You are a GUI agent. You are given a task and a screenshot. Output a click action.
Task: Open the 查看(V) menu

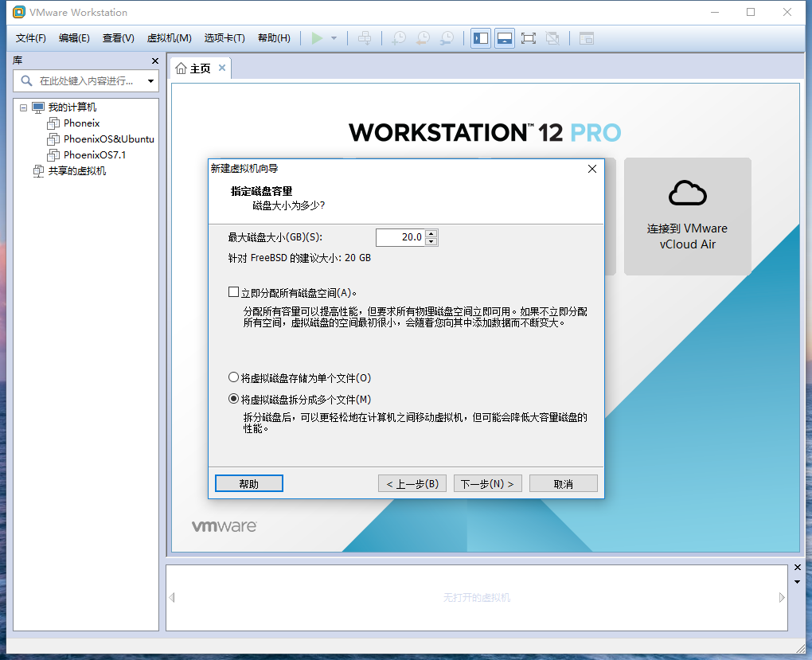tap(118, 38)
